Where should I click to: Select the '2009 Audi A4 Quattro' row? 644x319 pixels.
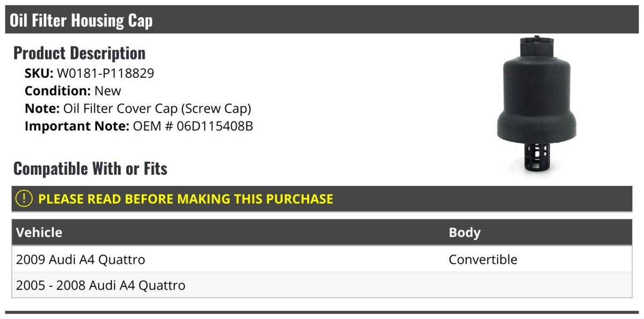[80, 259]
